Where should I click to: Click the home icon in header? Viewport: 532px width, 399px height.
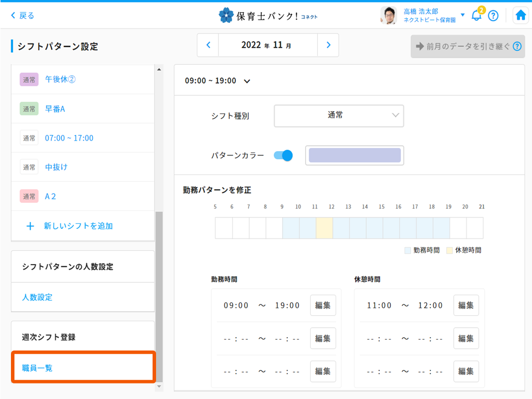(521, 15)
